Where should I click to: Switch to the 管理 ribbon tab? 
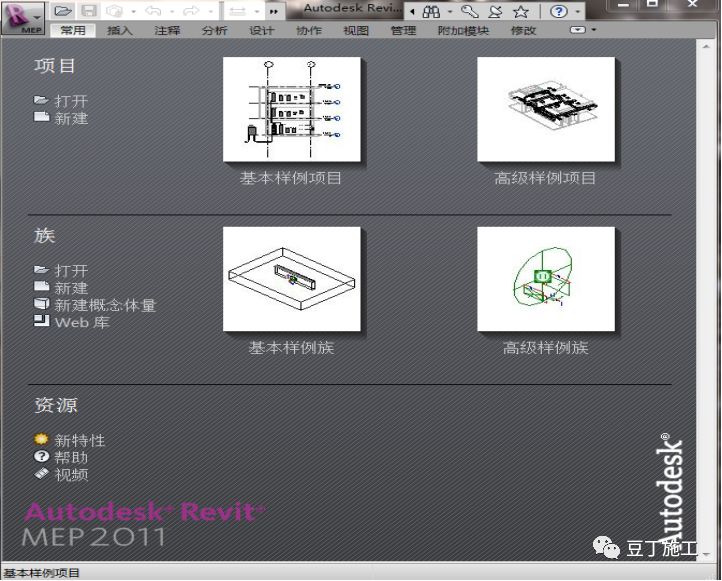pyautogui.click(x=403, y=30)
